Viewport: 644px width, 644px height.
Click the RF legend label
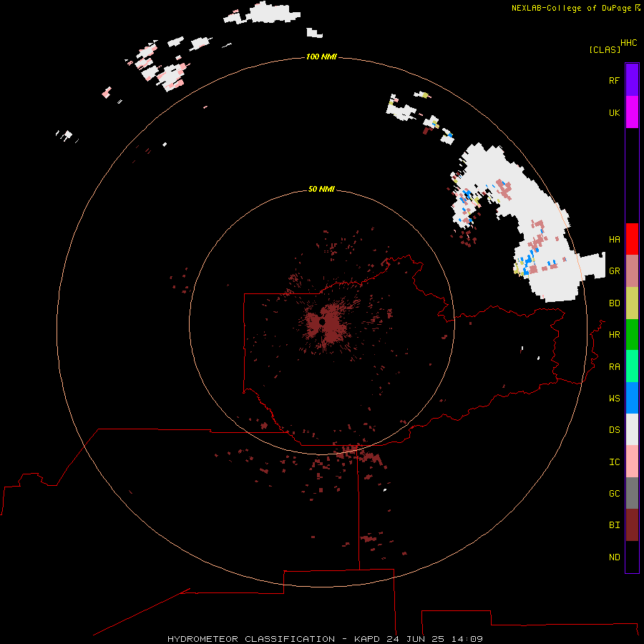tap(614, 80)
